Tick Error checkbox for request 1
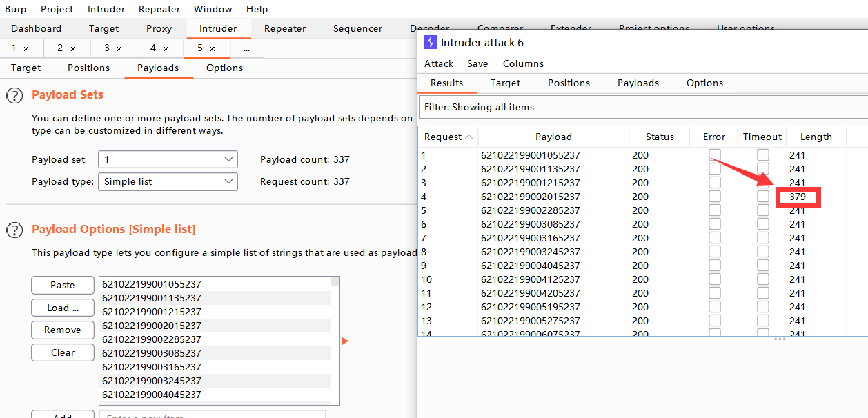Screen dimensions: 868x418 tap(714, 155)
